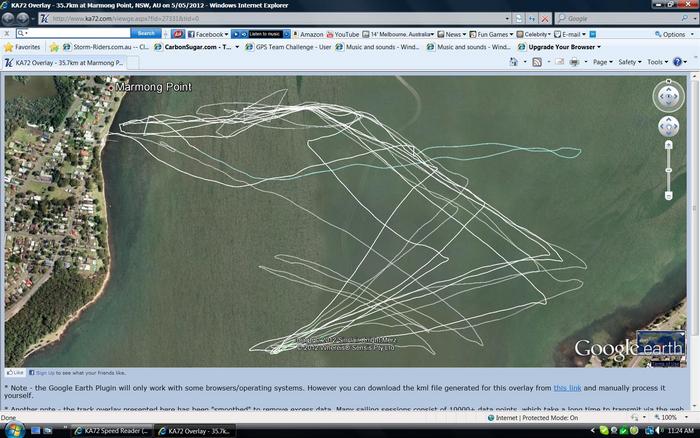Click the Google Earth look-around compass control
700x438 pixels.
[668, 96]
